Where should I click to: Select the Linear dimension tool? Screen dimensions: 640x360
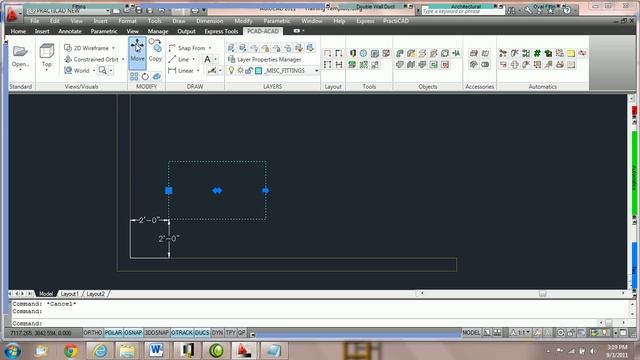point(181,71)
